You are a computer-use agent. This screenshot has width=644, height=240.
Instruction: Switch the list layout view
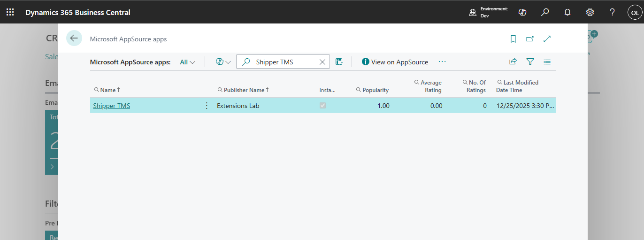547,62
